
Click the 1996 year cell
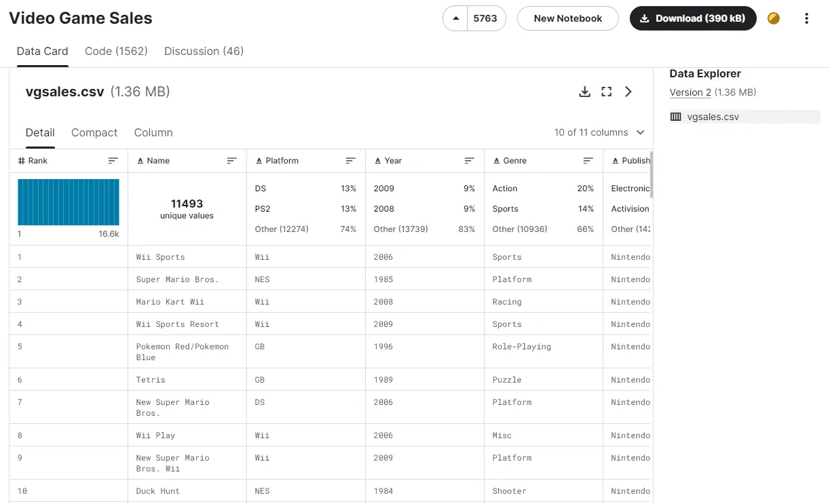(425, 352)
